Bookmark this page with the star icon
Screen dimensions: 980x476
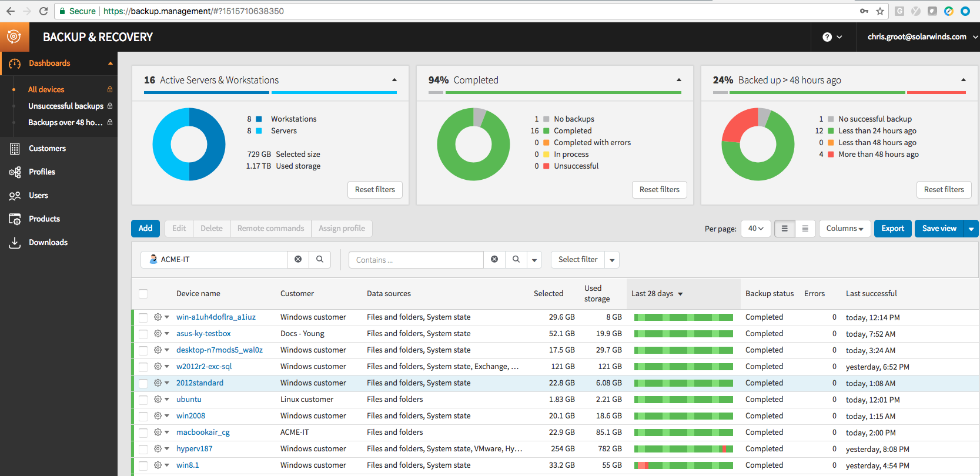880,11
